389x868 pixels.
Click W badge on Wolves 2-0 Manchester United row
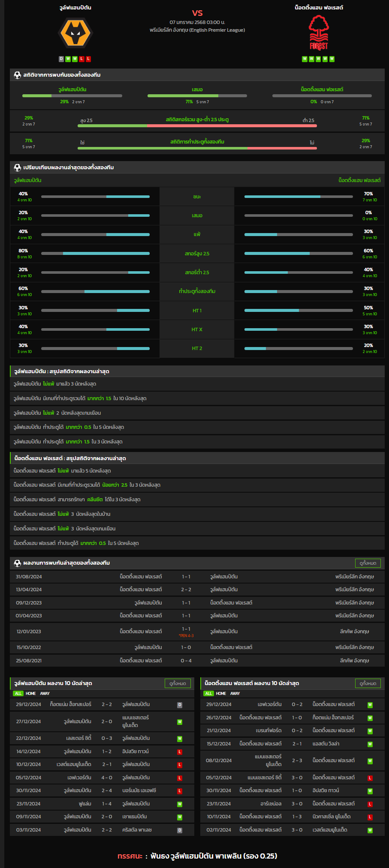tap(180, 722)
